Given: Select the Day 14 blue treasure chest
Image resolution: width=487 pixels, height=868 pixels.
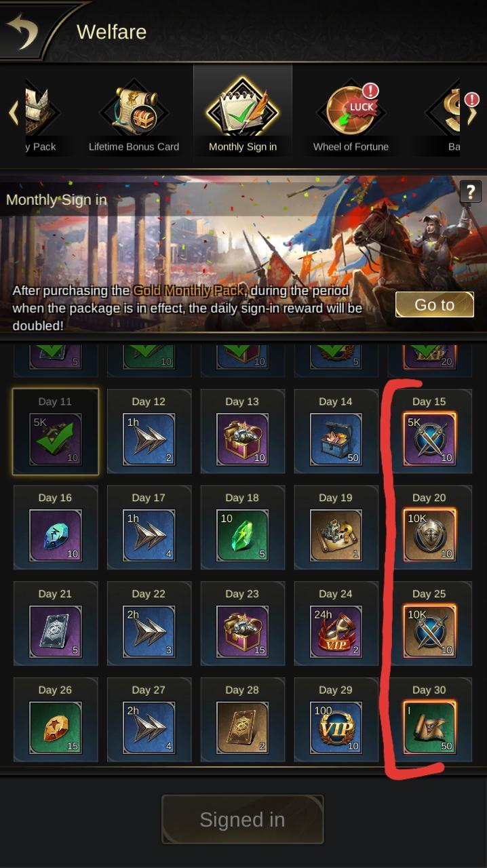Looking at the screenshot, I should pos(336,439).
